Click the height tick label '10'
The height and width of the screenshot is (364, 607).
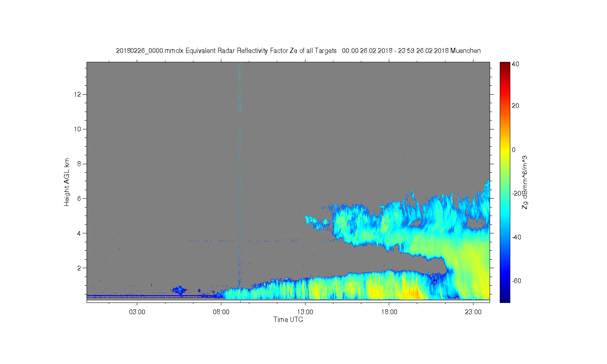click(x=78, y=129)
